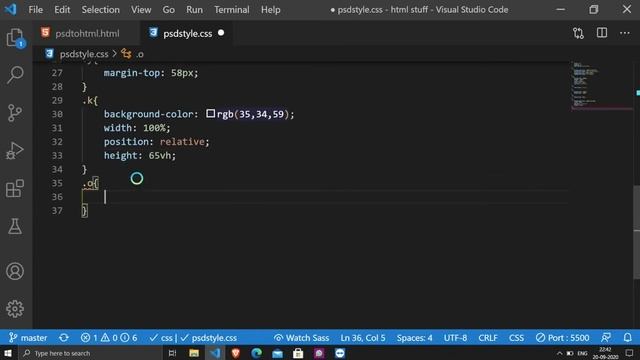Screen dimensions: 640x360
Task: Open Task View on taskbar
Action: tap(172, 353)
